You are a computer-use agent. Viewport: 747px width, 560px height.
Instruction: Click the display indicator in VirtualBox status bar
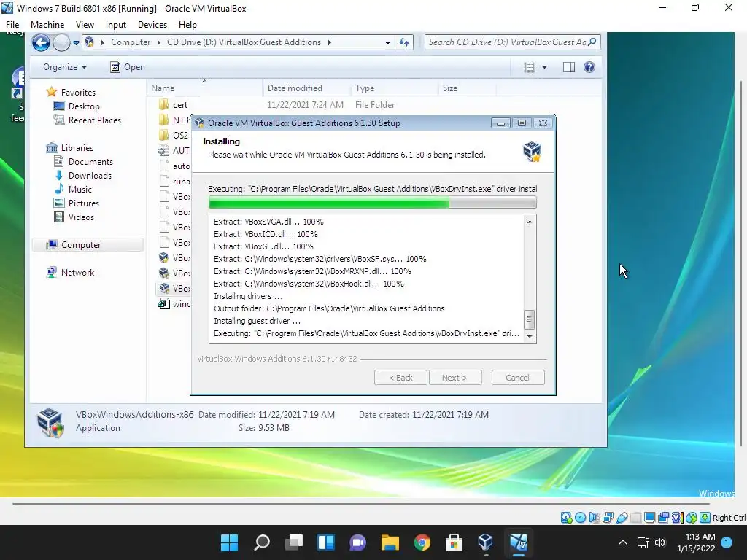coord(649,517)
